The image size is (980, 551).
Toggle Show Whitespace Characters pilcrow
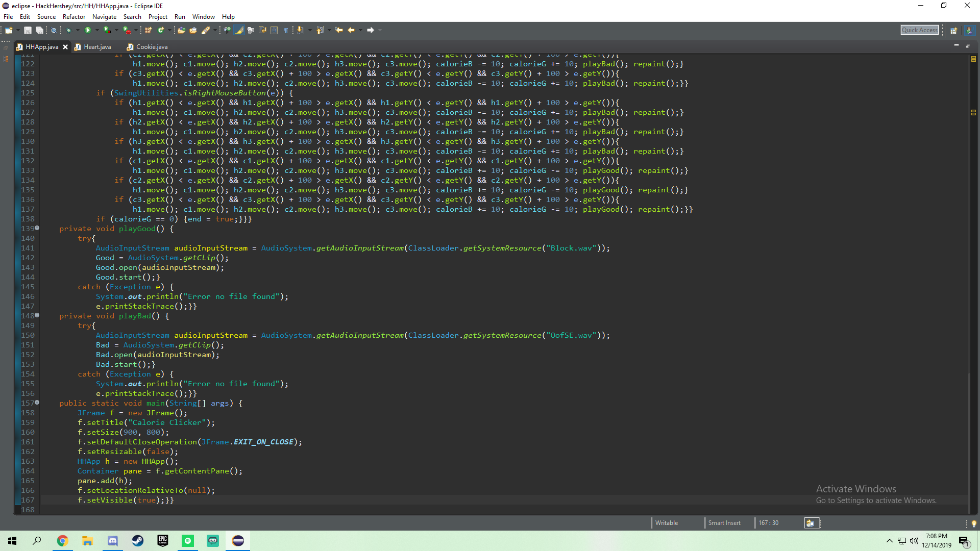pyautogui.click(x=286, y=30)
